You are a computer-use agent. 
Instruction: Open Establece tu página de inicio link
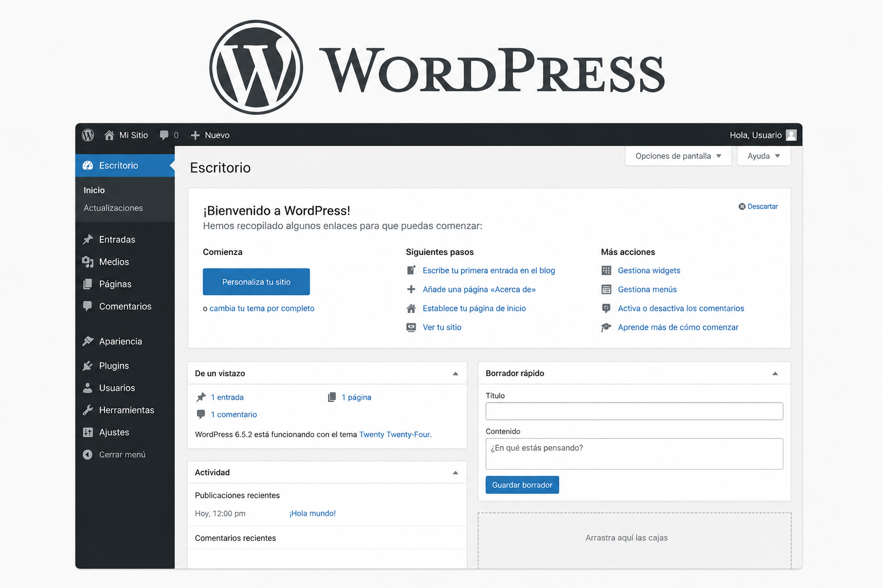click(x=474, y=308)
